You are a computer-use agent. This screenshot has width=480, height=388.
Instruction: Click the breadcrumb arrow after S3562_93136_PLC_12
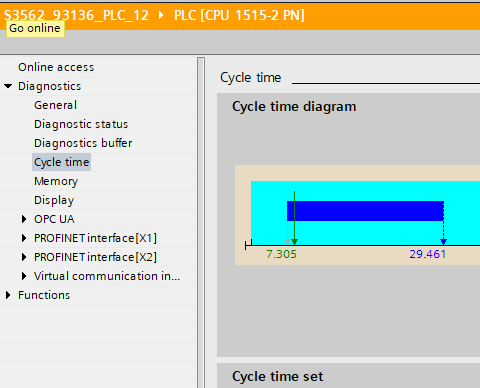[161, 15]
